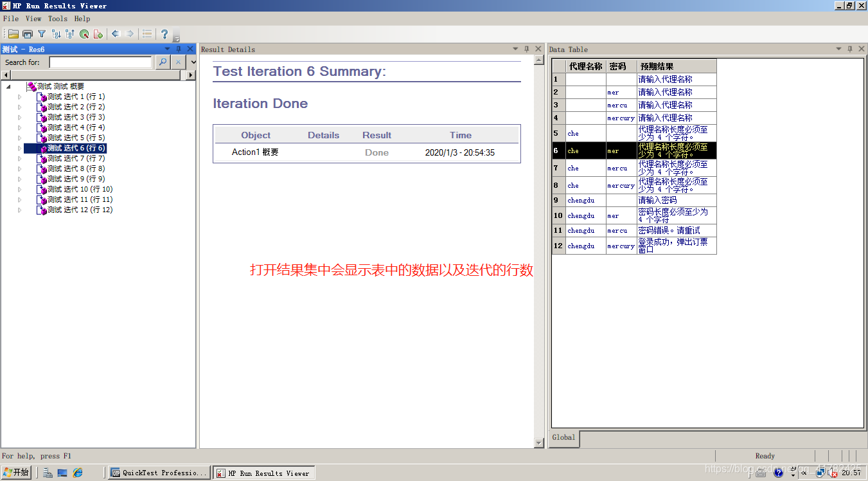Expand 测试 迭代 9 (行 9) node
The image size is (868, 481).
19,179
